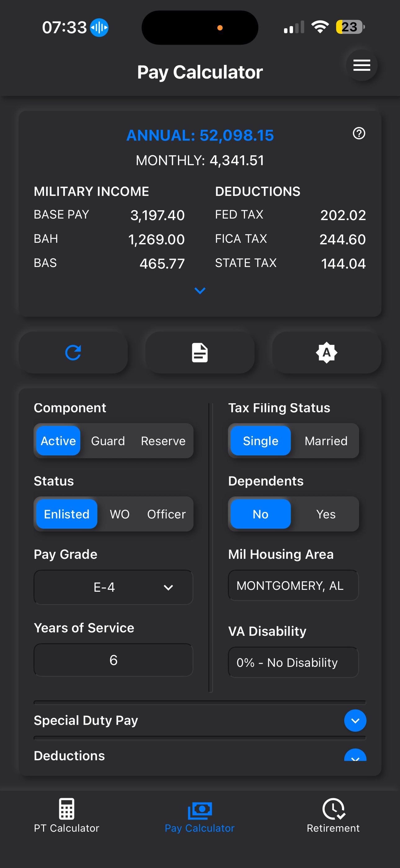Tap the reset refresh button
This screenshot has height=868, width=400.
[x=73, y=352]
